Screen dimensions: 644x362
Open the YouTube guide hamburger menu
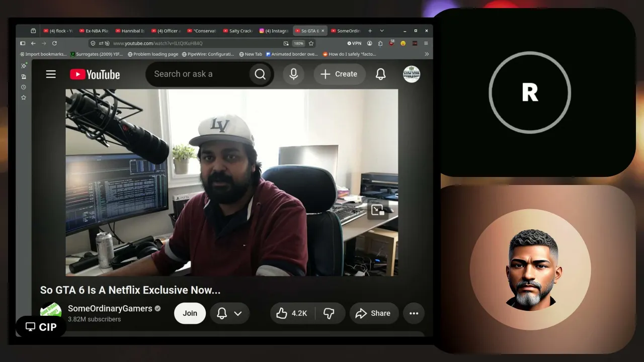point(51,74)
